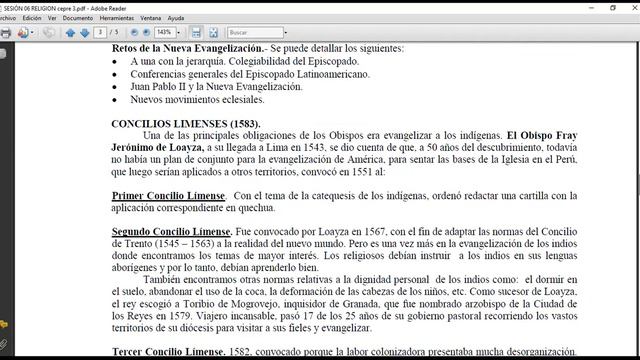Viewport: 640px width, 360px height.
Task: Zoom in with the plus button
Action: tap(147, 33)
